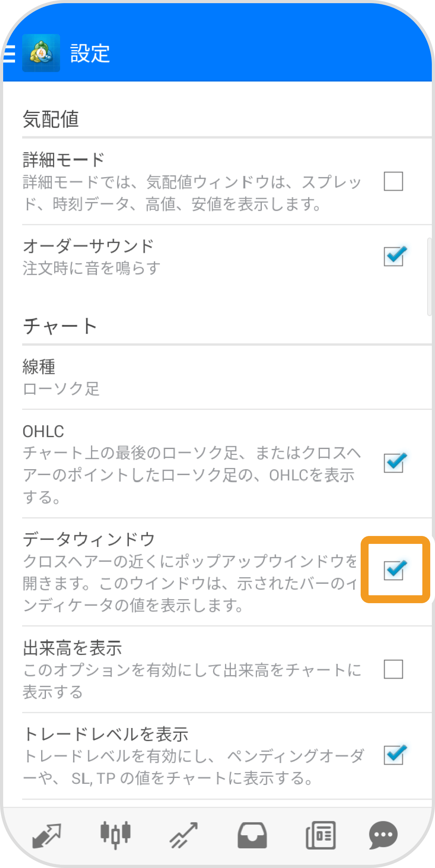
Task: Tap the MetaTrader 4 app logo
Action: (x=41, y=53)
